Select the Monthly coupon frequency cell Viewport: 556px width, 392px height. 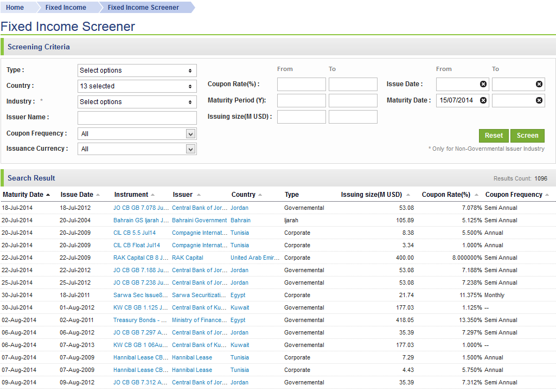pyautogui.click(x=494, y=295)
